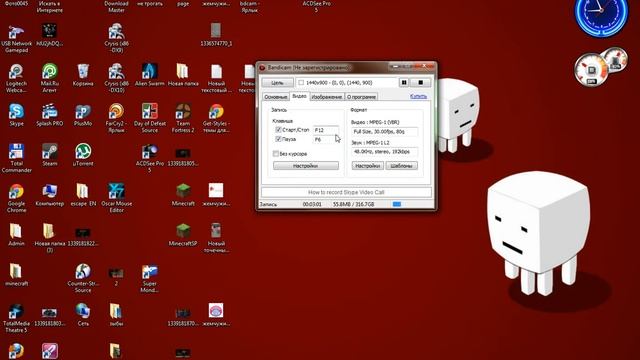Click the 00:03:01 recording timer
The height and width of the screenshot is (360, 640).
(x=312, y=204)
